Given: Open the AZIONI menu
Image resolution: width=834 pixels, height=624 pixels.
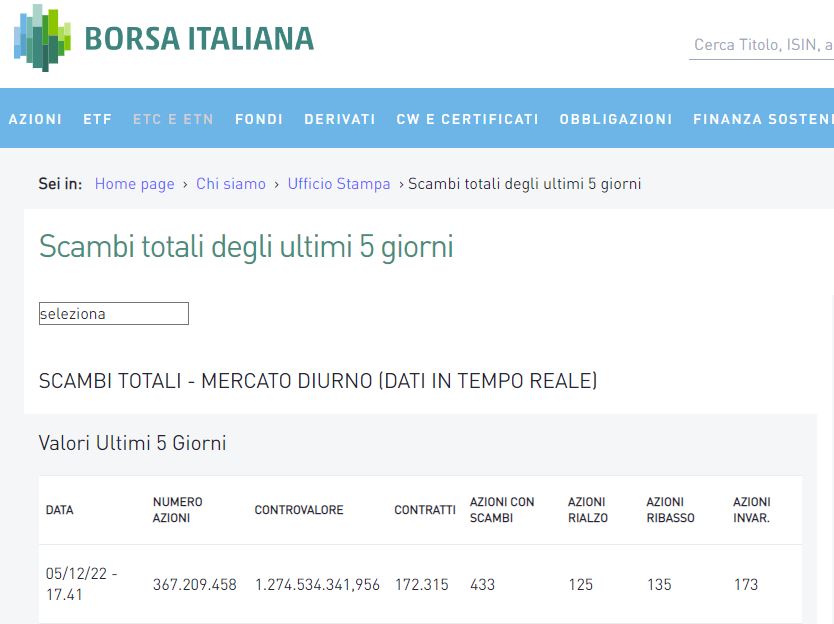Looking at the screenshot, I should click(35, 119).
